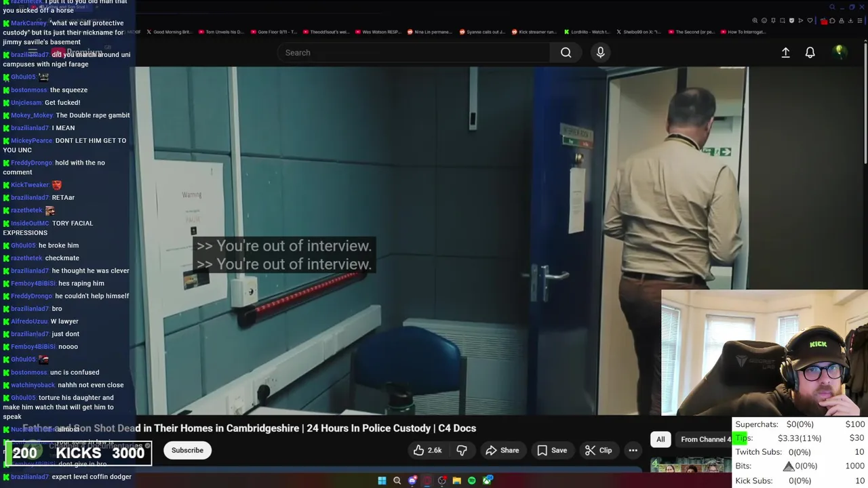Click into the YouTube search field
This screenshot has height=488, width=868.
click(x=414, y=52)
